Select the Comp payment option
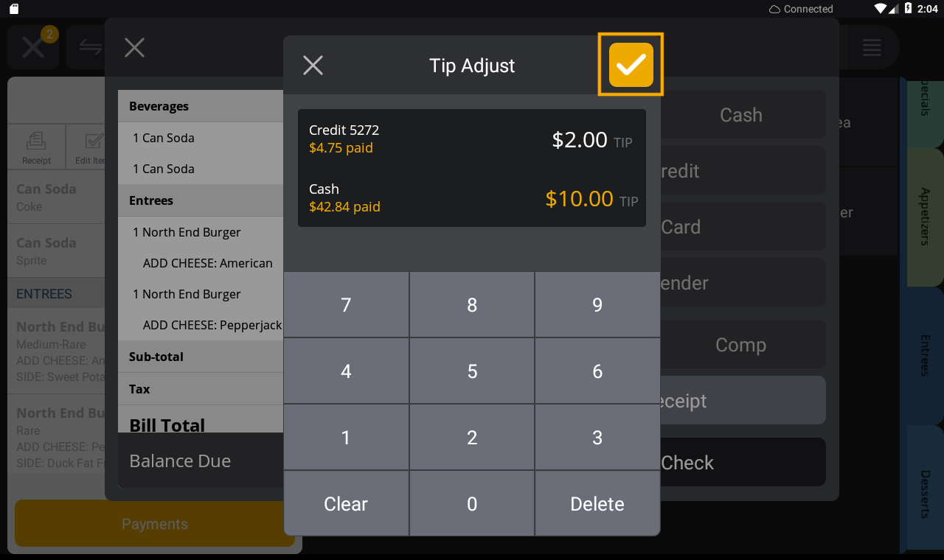This screenshot has width=944, height=560. coord(740,344)
